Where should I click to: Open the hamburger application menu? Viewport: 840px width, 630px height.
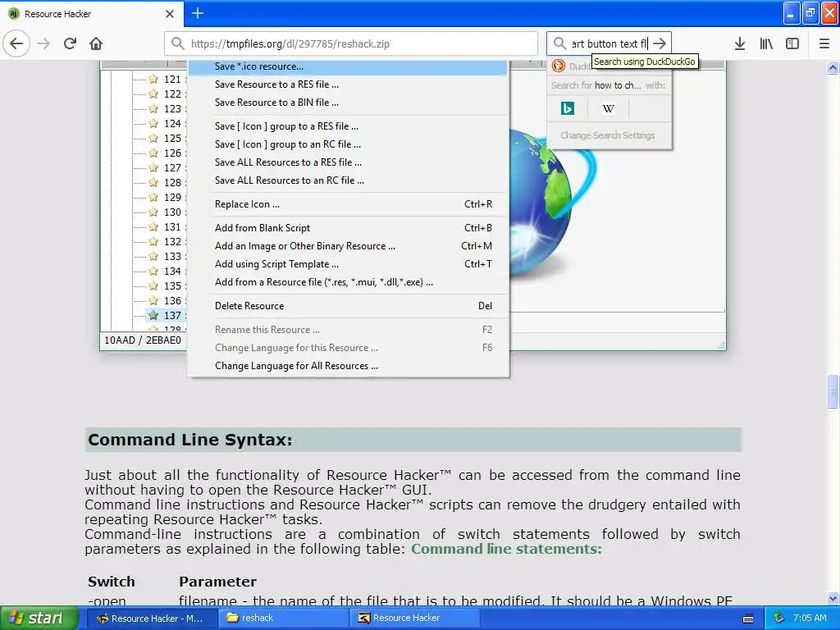824,43
